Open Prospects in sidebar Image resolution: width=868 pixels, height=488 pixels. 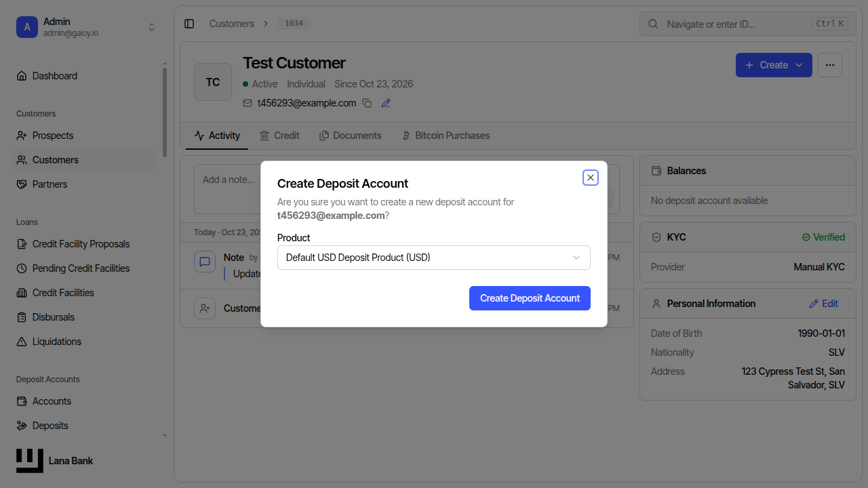coord(84,136)
